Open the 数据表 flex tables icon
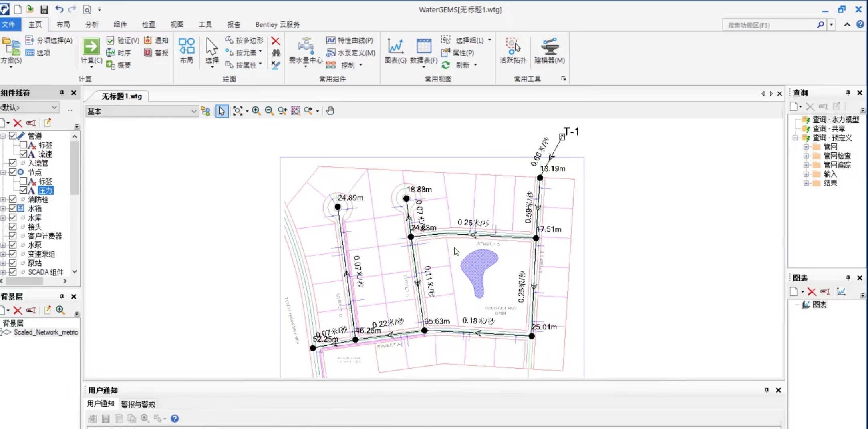Image resolution: width=868 pixels, height=429 pixels. 424,46
